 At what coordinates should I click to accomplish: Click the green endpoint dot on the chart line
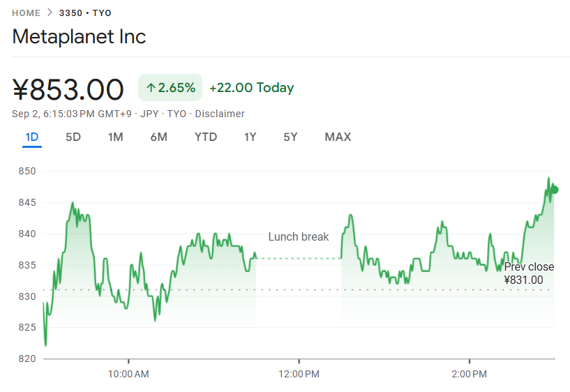click(554, 189)
